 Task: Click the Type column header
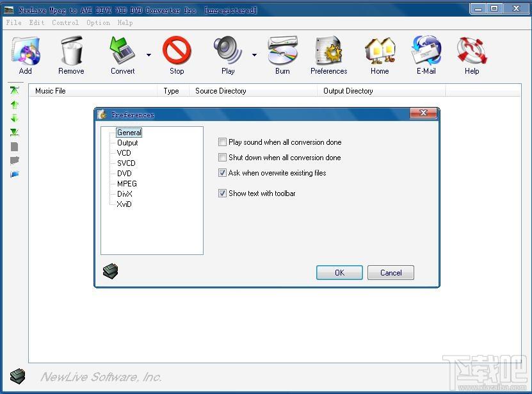pyautogui.click(x=173, y=91)
